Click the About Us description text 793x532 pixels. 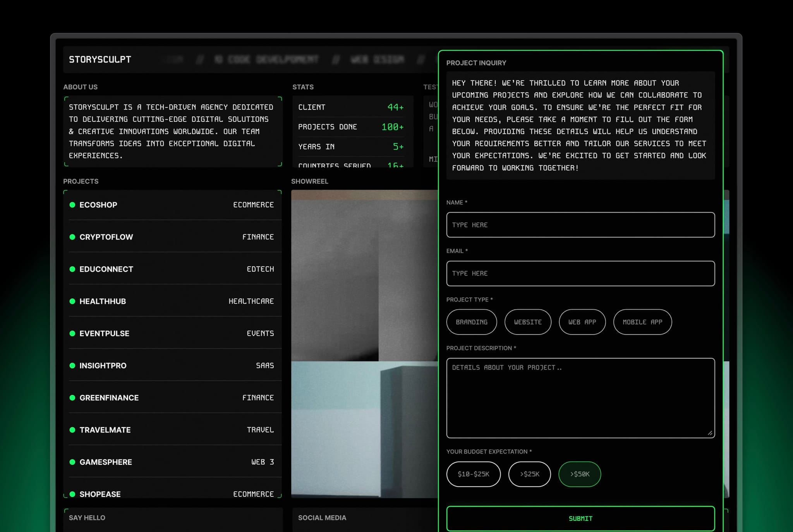[171, 131]
